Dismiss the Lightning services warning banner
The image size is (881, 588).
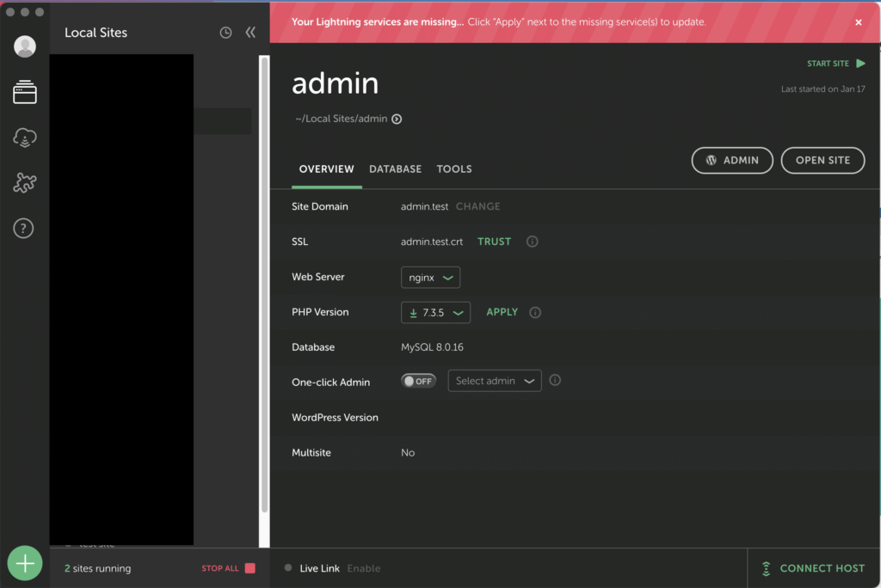pos(858,22)
